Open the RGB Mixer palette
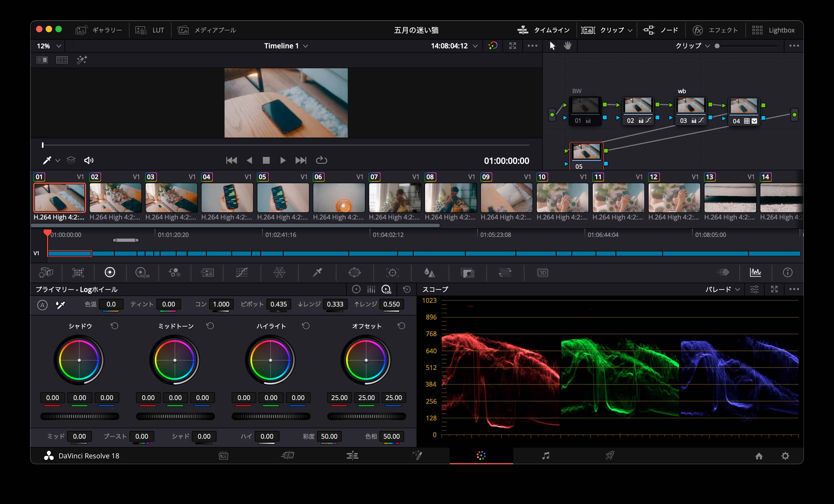This screenshot has height=504, width=834. pos(174,272)
